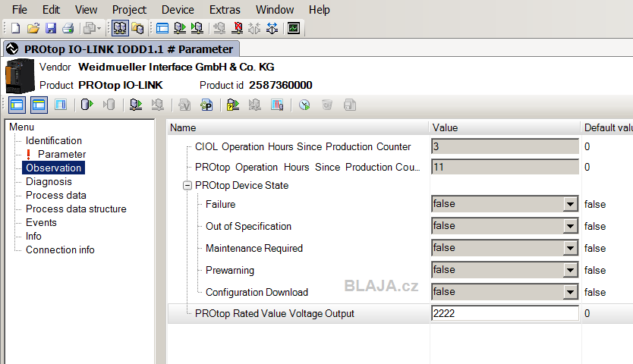Click the greyed connect icon in the main toolbar
Image resolution: width=633 pixels, height=364 pixels.
254,28
